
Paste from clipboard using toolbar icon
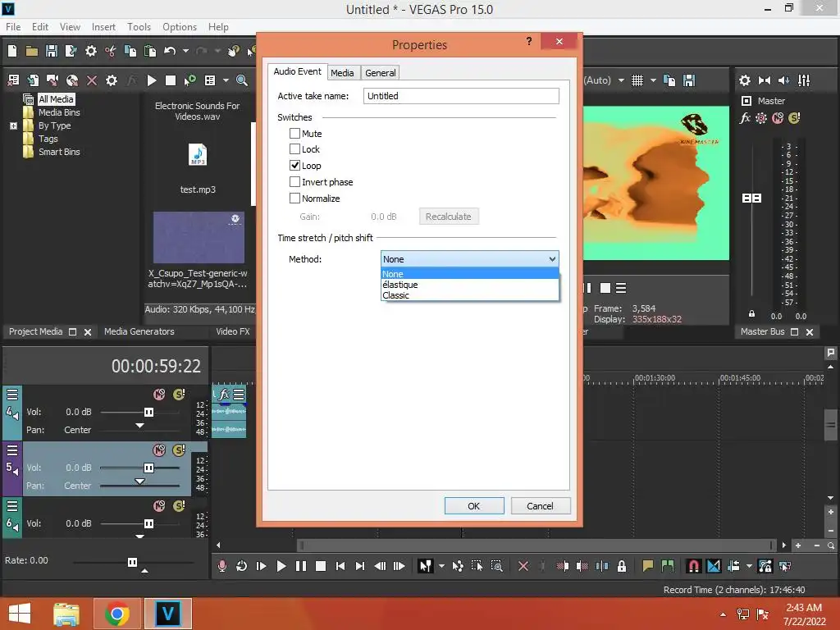[x=150, y=51]
